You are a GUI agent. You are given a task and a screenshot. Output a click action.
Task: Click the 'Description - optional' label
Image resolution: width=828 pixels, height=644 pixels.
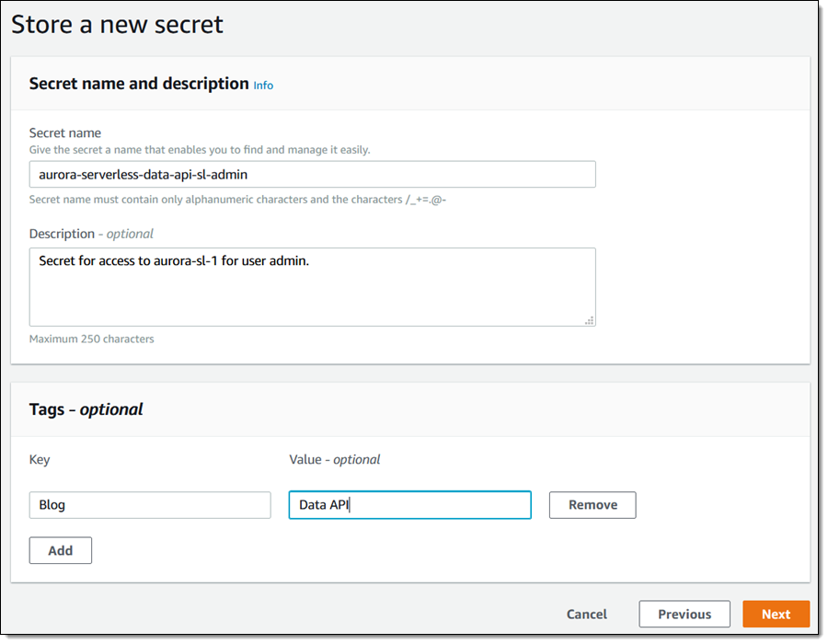91,234
